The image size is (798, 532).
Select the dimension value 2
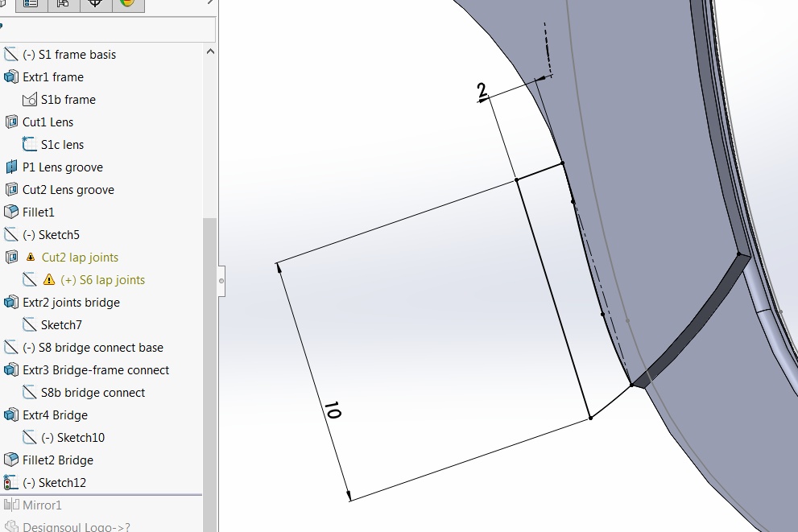[x=482, y=90]
